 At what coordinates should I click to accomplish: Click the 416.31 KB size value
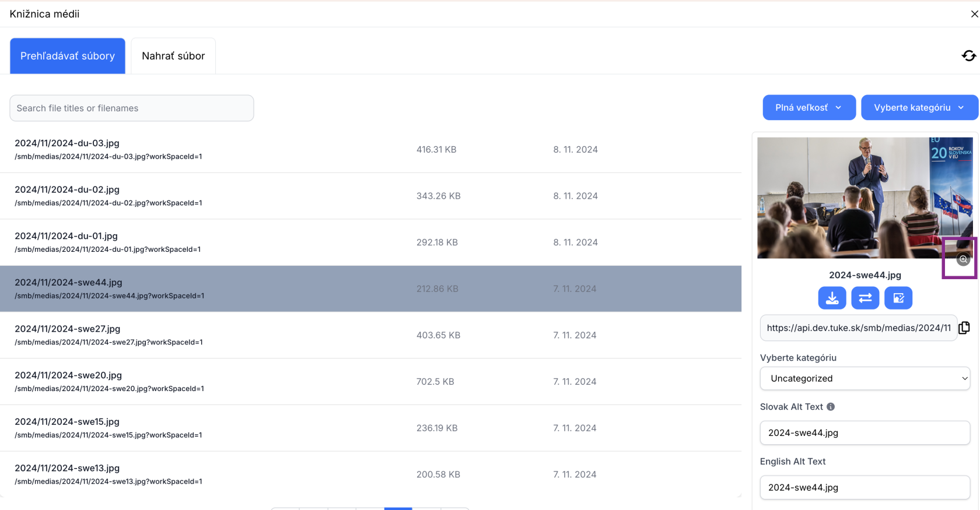[436, 150]
